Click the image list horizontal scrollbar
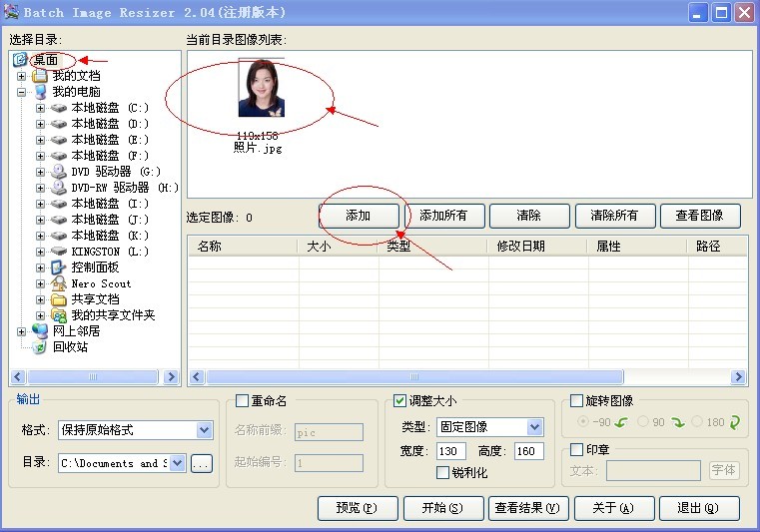This screenshot has width=760, height=532. (467, 377)
